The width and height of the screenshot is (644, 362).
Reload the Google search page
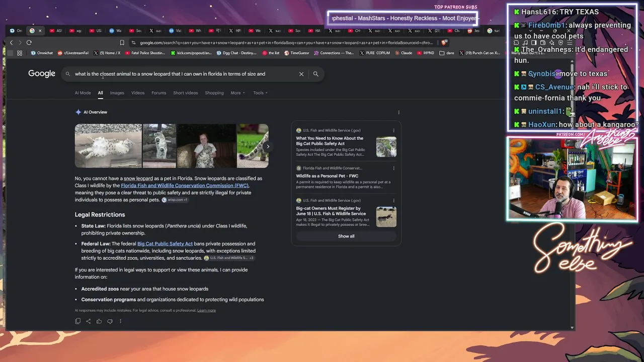click(x=29, y=43)
